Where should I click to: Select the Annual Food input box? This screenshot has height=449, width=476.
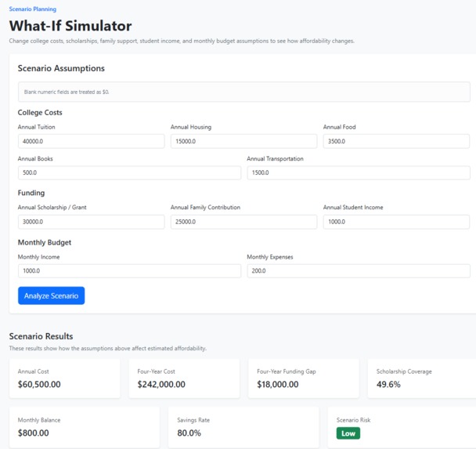point(396,141)
